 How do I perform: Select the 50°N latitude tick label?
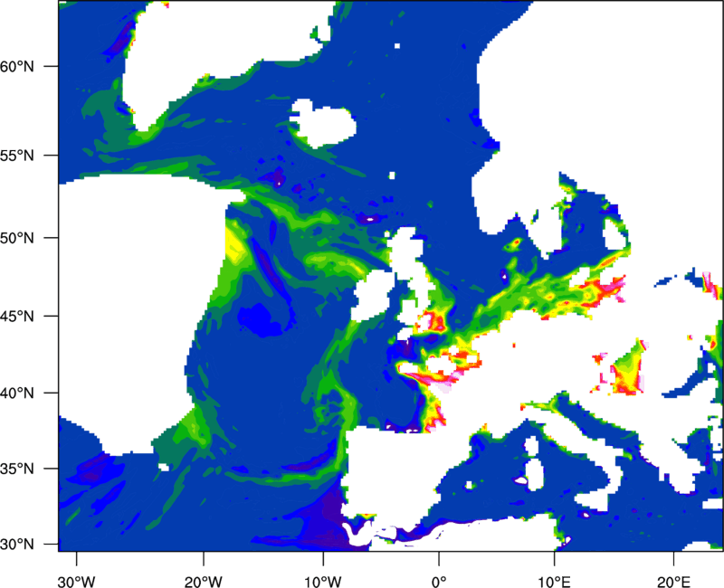tap(37, 238)
